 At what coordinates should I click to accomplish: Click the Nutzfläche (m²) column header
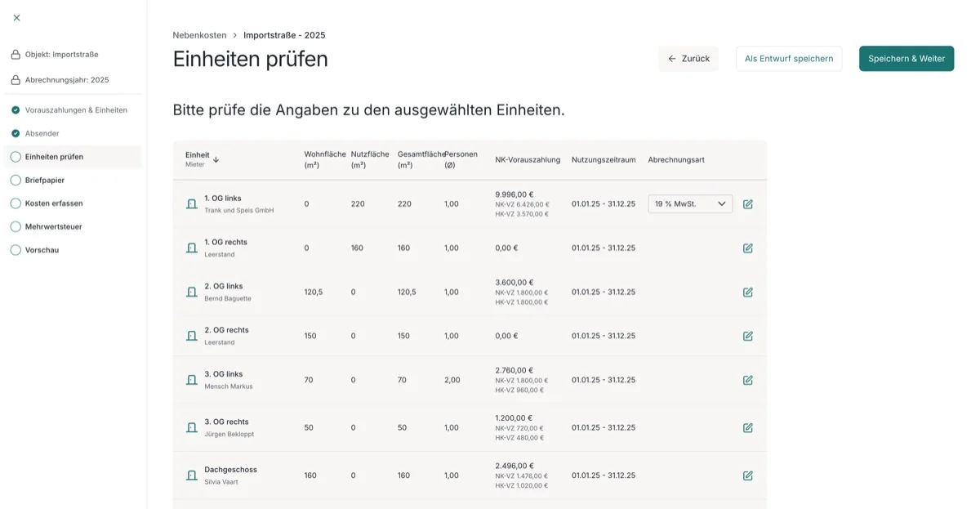(370, 159)
